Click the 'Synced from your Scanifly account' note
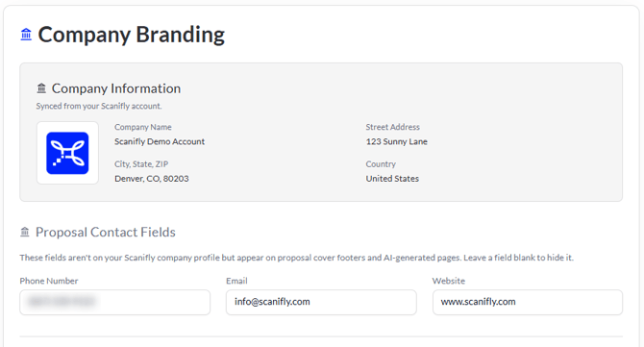Image resolution: width=644 pixels, height=347 pixels. click(x=99, y=106)
